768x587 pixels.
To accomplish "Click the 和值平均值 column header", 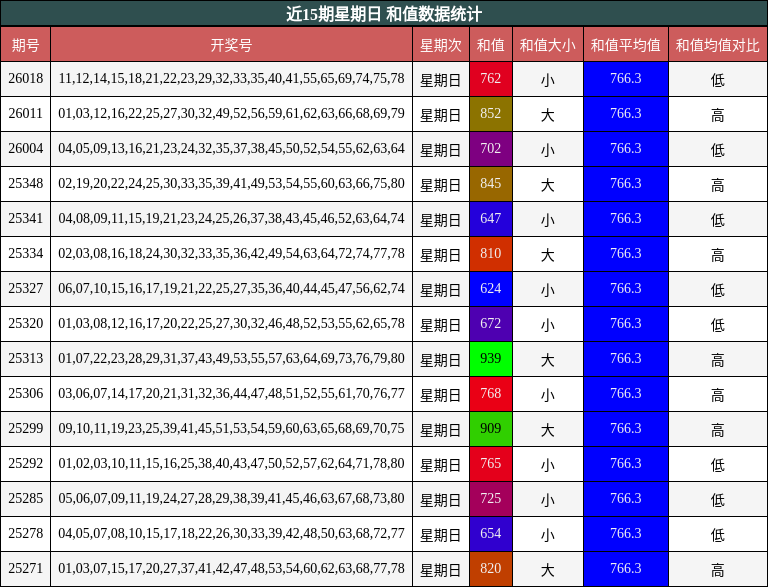I will [625, 45].
